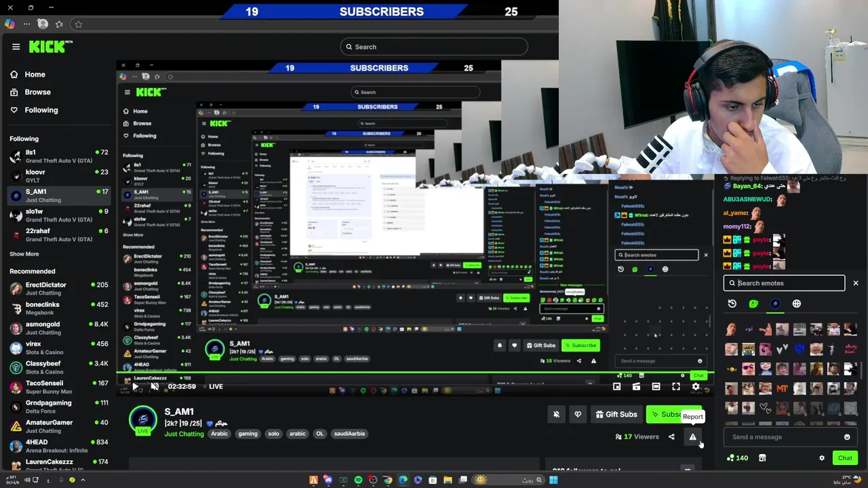This screenshot has width=868, height=488.
Task: Open the Spotify taskbar icon
Action: tap(358, 480)
